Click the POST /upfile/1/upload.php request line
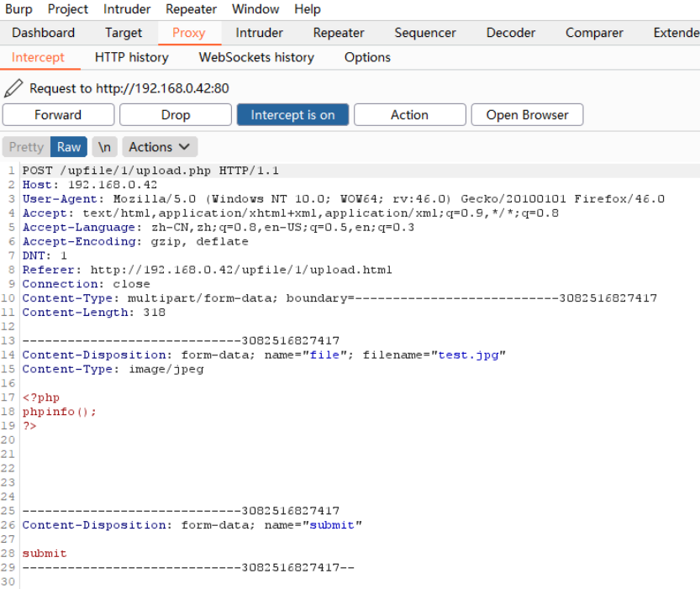 pyautogui.click(x=150, y=171)
